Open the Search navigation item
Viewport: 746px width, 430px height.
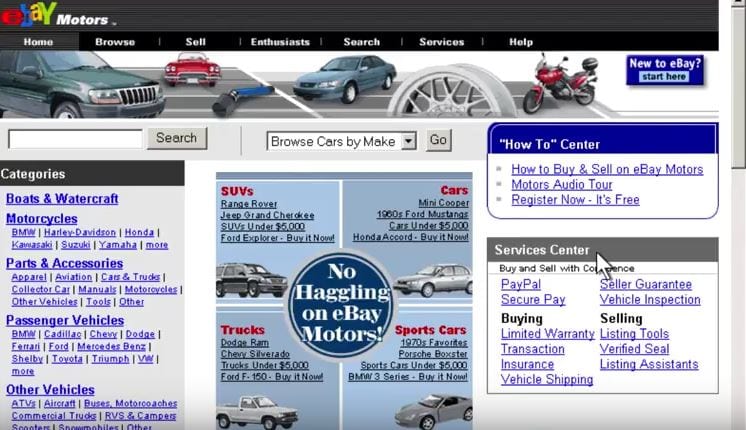[x=362, y=42]
